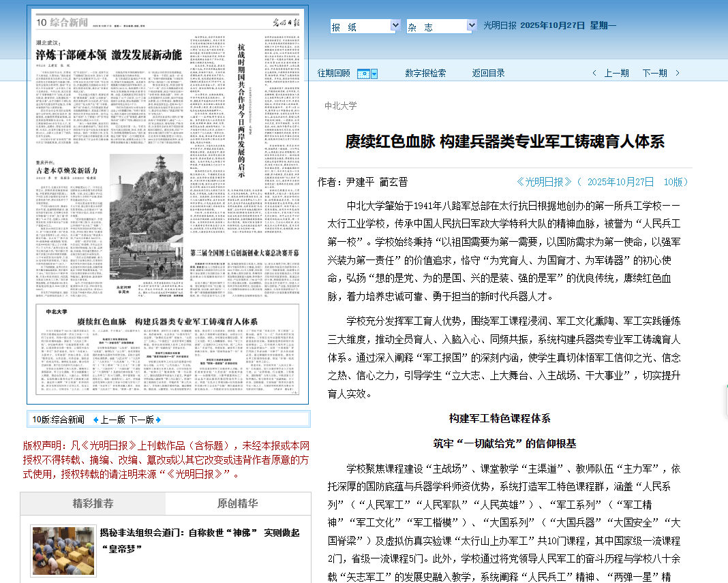Click the blue right arrow after 下一版
728x583 pixels.
point(158,420)
